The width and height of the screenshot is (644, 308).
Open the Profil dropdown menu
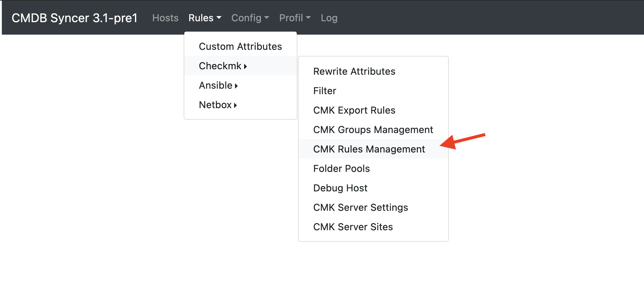(295, 18)
